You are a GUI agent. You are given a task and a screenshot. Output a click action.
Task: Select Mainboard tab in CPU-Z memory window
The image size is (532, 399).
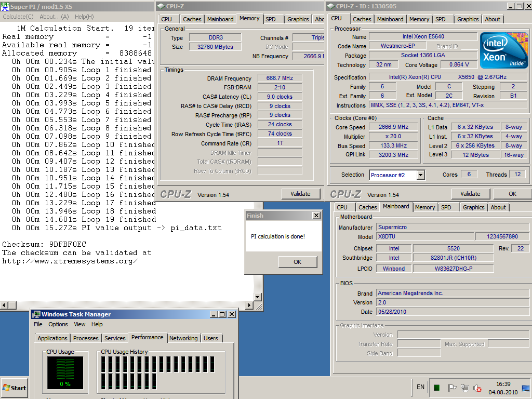[x=220, y=19]
